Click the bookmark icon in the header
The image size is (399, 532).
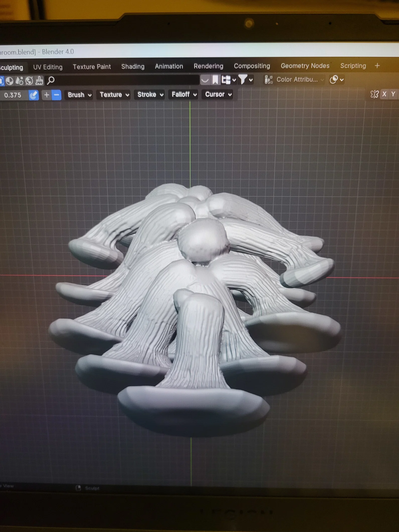[x=215, y=80]
